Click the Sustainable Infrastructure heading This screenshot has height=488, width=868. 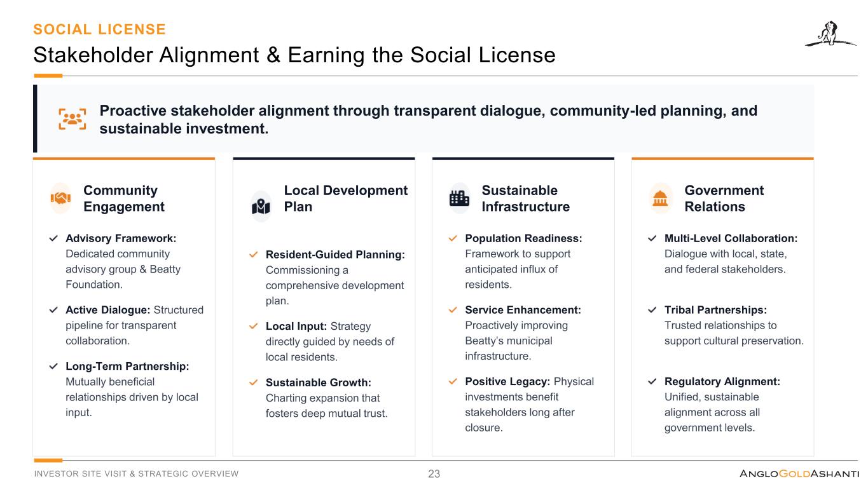click(525, 198)
